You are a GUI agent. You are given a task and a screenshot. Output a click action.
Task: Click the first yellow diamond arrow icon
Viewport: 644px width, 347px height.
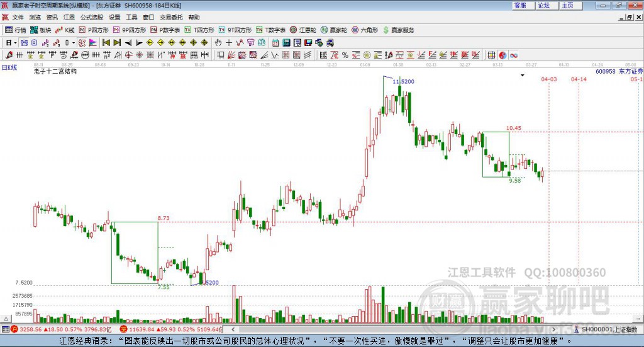(x=150, y=43)
